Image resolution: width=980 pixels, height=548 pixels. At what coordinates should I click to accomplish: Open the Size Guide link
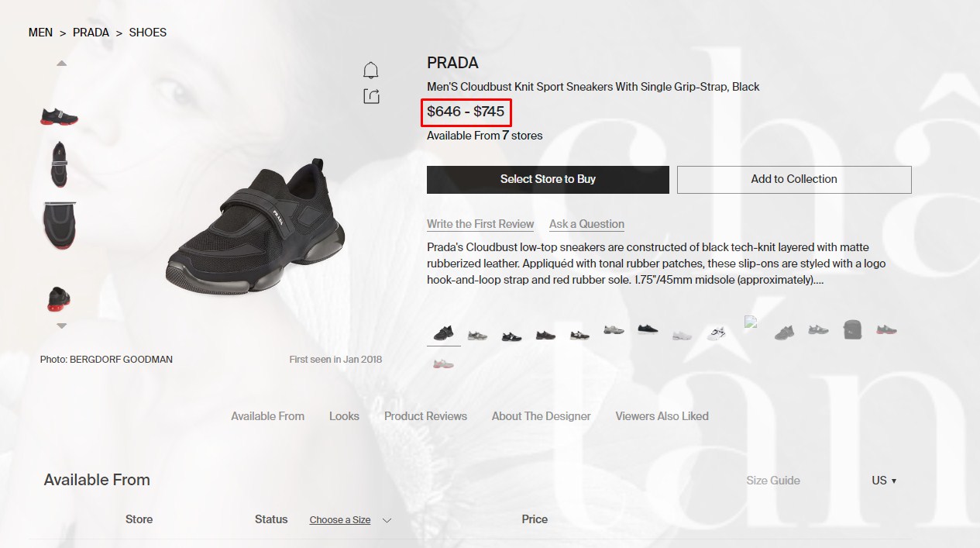click(773, 481)
